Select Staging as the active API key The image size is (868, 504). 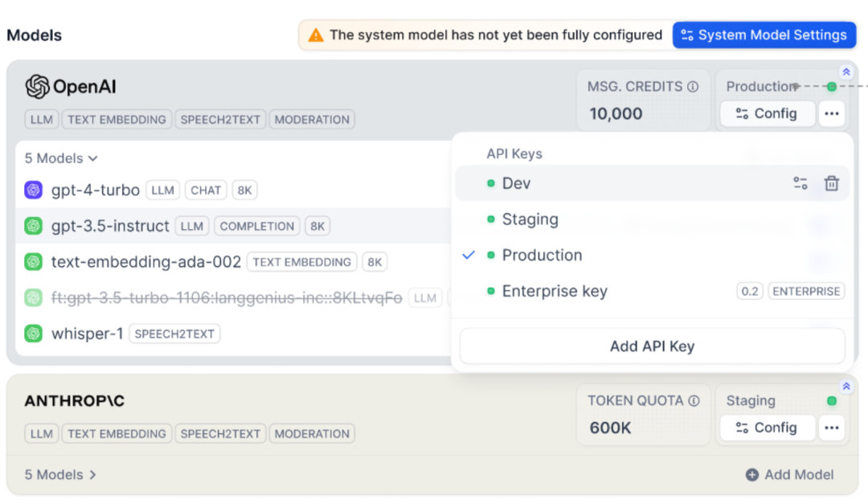[x=530, y=219]
